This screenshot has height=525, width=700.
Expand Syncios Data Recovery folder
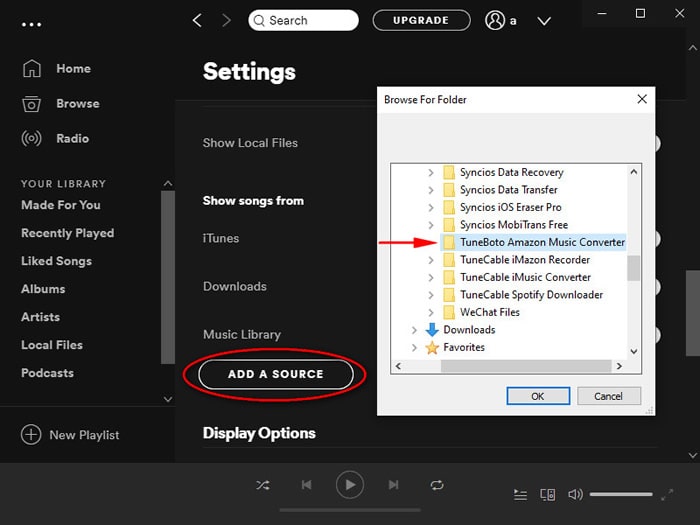tap(431, 172)
